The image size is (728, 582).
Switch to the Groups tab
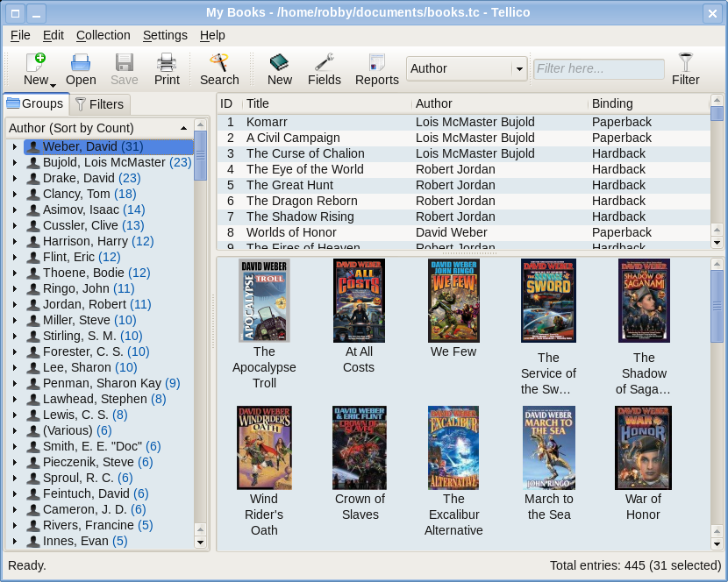tap(36, 103)
